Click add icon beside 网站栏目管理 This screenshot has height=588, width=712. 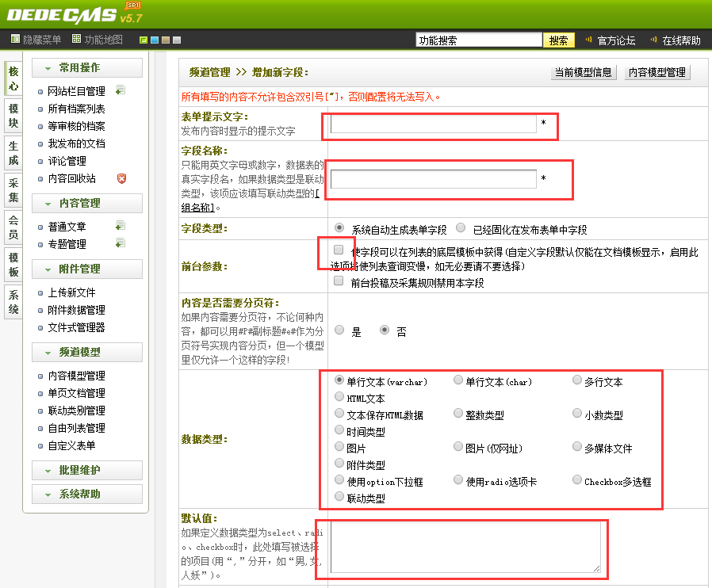click(121, 90)
